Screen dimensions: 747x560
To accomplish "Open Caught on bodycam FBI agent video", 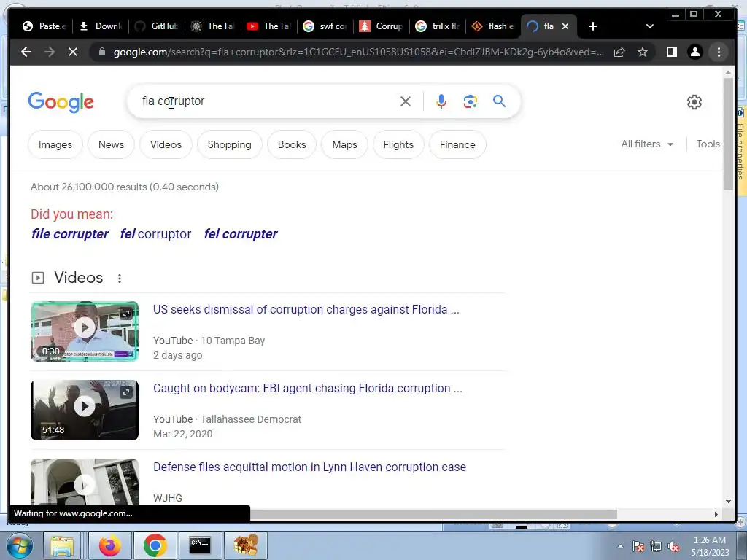I will (x=308, y=389).
